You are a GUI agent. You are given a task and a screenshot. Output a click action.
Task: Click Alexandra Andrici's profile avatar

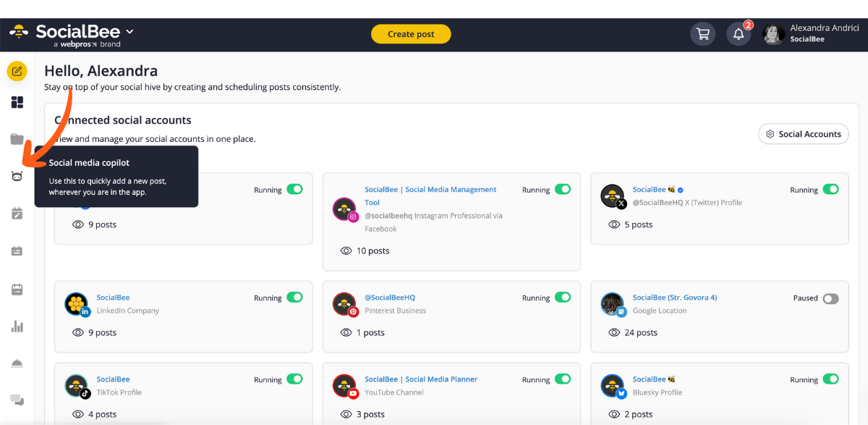click(773, 33)
